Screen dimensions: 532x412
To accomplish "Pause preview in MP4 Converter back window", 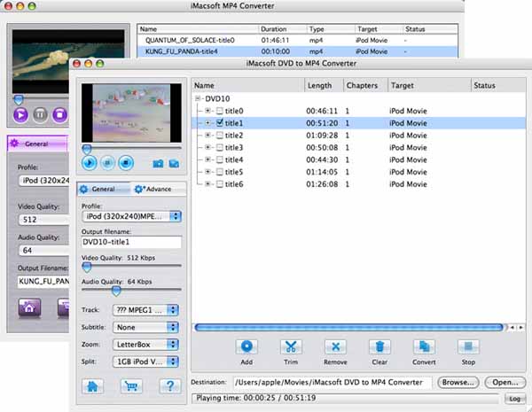I will pyautogui.click(x=40, y=115).
